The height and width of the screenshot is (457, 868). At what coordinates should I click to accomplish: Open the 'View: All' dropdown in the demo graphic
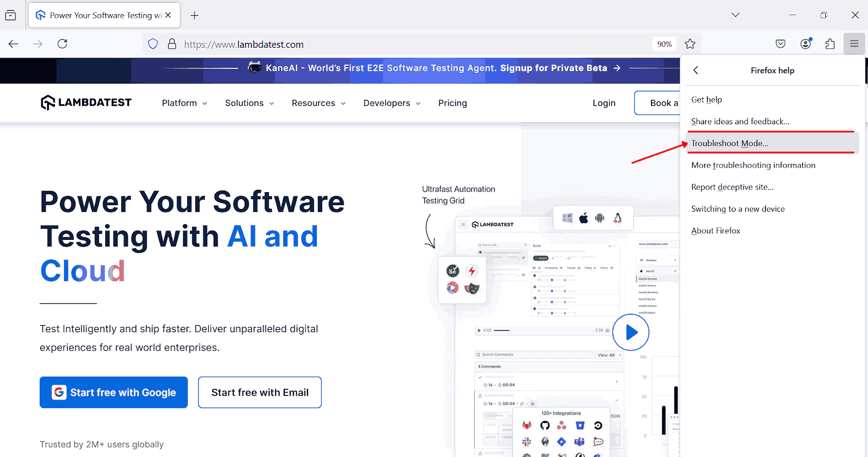610,355
